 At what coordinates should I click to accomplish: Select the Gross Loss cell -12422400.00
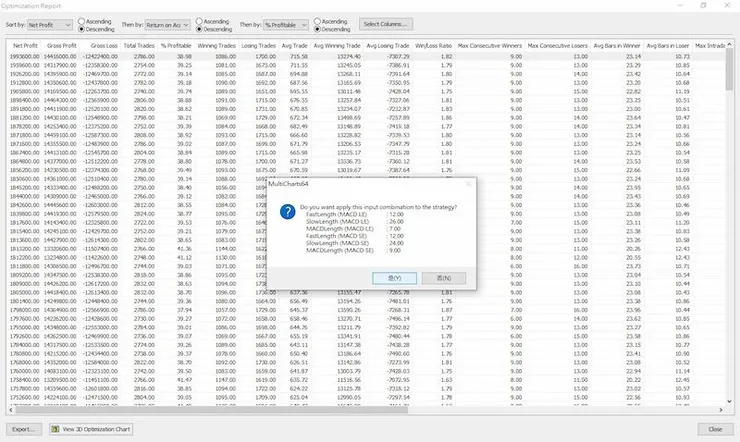(100, 57)
